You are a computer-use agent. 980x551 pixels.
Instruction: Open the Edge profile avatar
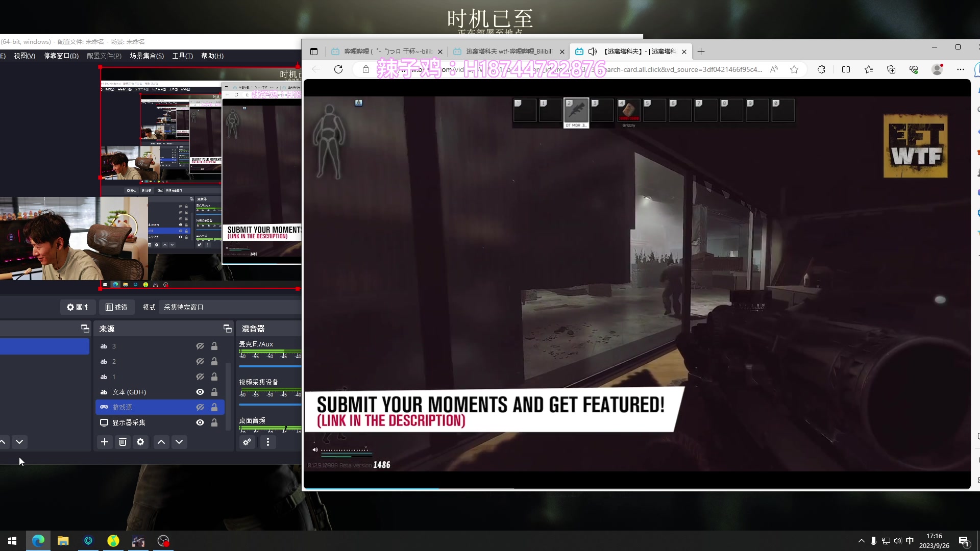tap(937, 69)
